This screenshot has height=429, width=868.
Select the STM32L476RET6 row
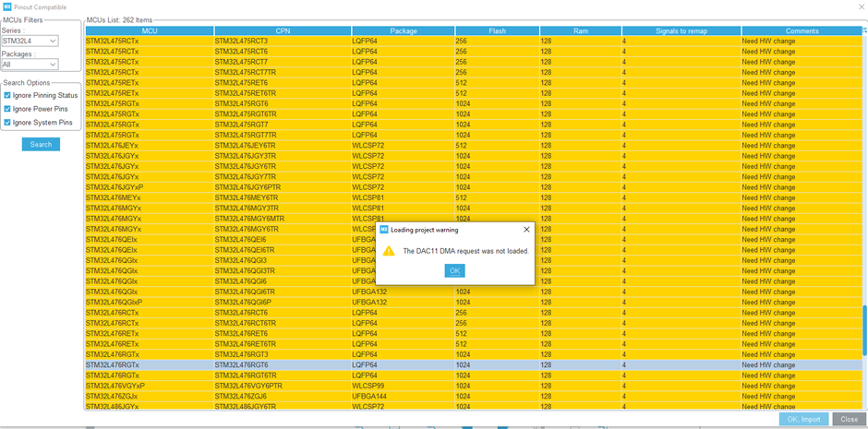[x=474, y=334]
